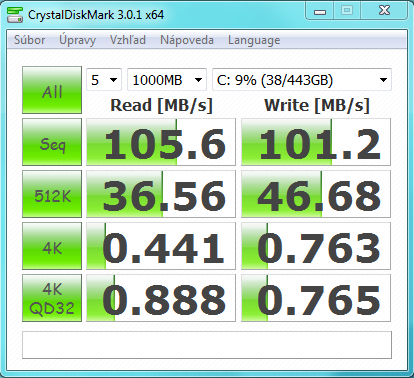Expand the 1000MB test size dropdown
This screenshot has width=414, height=378.
167,80
